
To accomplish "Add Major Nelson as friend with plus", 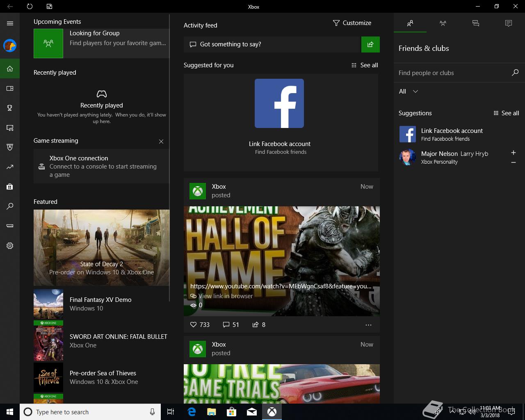I will click(513, 153).
